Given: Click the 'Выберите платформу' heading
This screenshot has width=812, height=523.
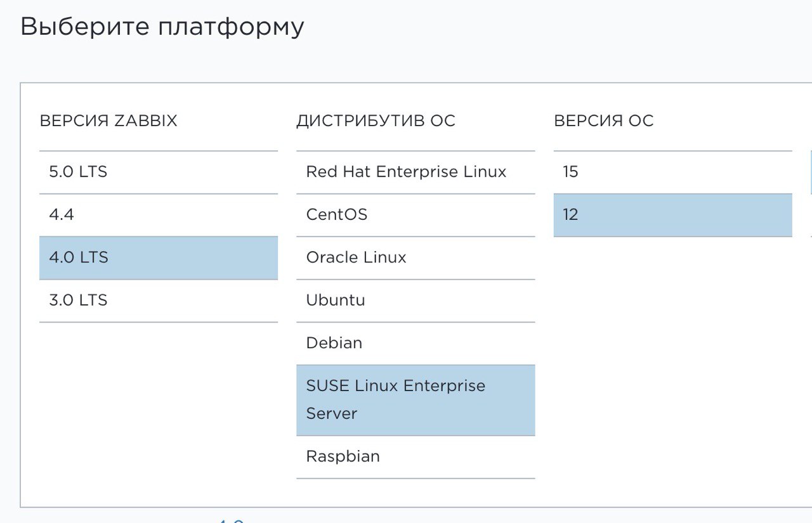Looking at the screenshot, I should click(162, 27).
